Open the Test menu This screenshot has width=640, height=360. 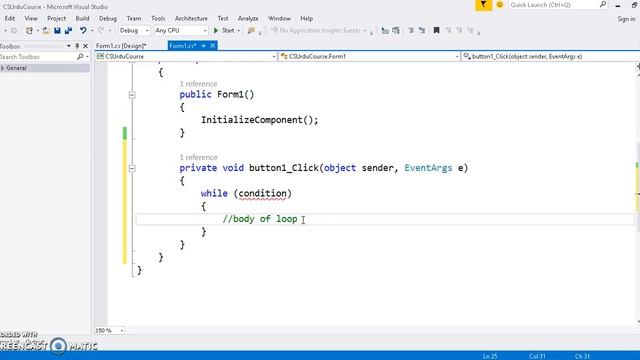click(223, 18)
